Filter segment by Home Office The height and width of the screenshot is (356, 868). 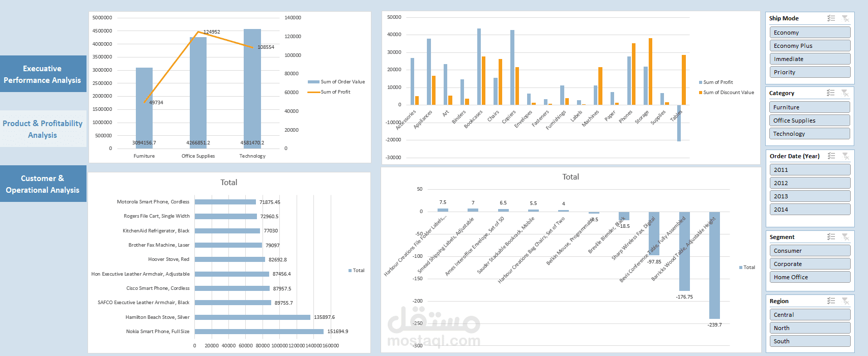(810, 277)
